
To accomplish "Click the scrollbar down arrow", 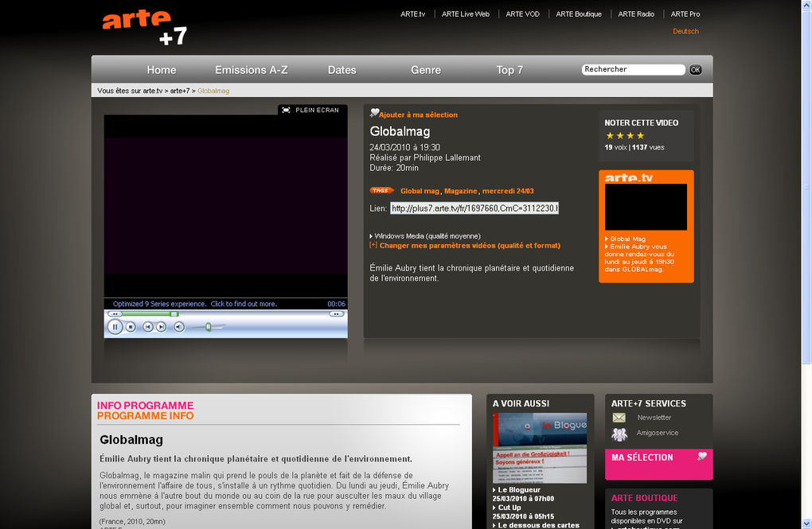I will pyautogui.click(x=806, y=523).
